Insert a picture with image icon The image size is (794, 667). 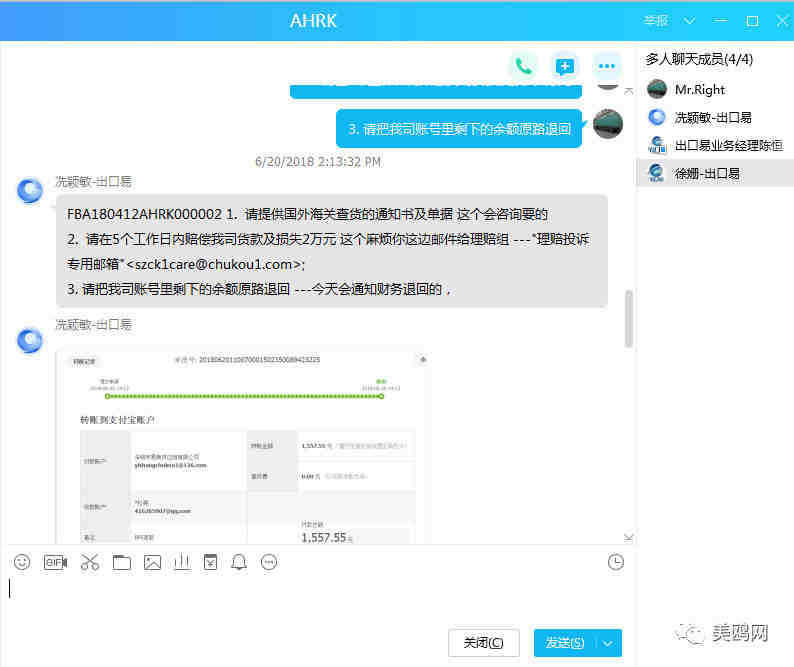point(152,562)
